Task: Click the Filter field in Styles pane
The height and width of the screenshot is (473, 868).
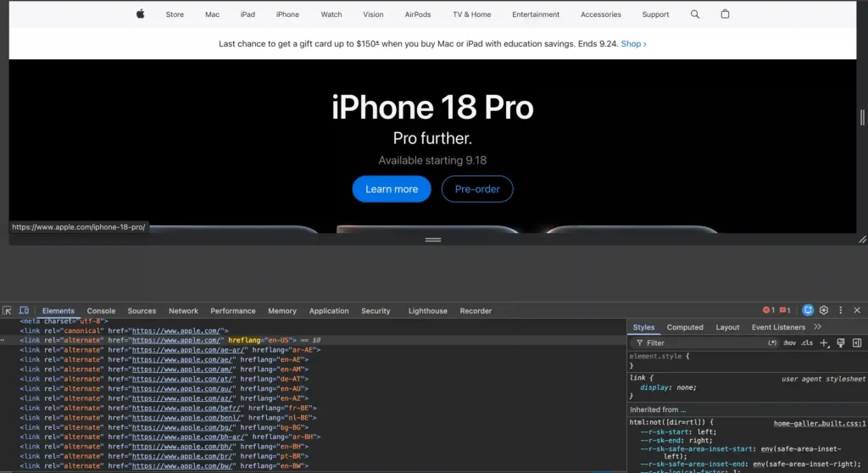Action: 703,343
